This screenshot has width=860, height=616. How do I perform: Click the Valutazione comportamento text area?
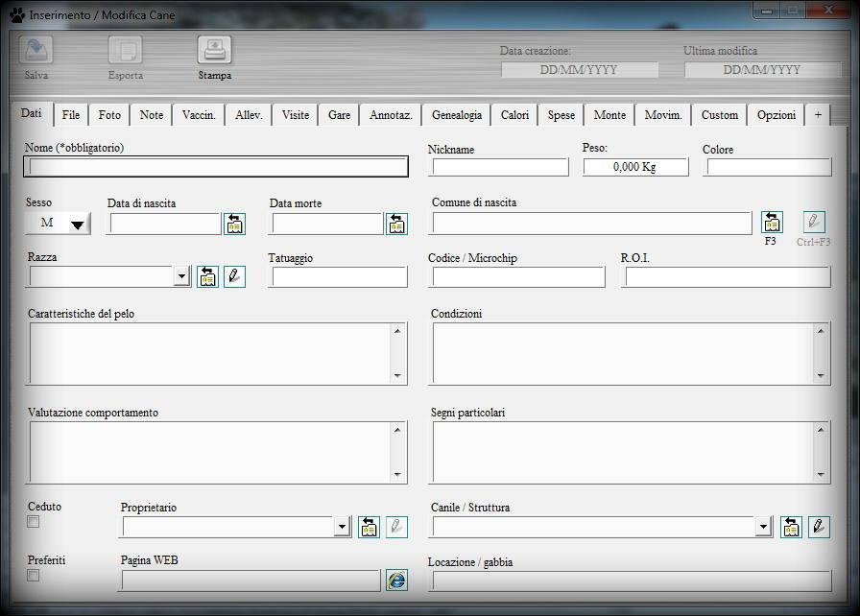point(217,452)
